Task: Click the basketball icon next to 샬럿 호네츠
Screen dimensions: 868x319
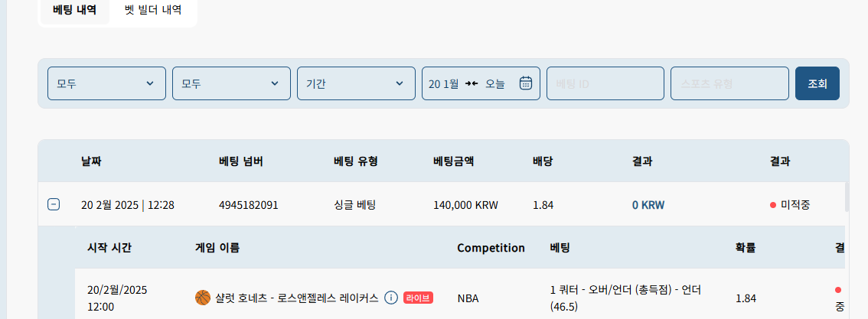Action: (203, 298)
